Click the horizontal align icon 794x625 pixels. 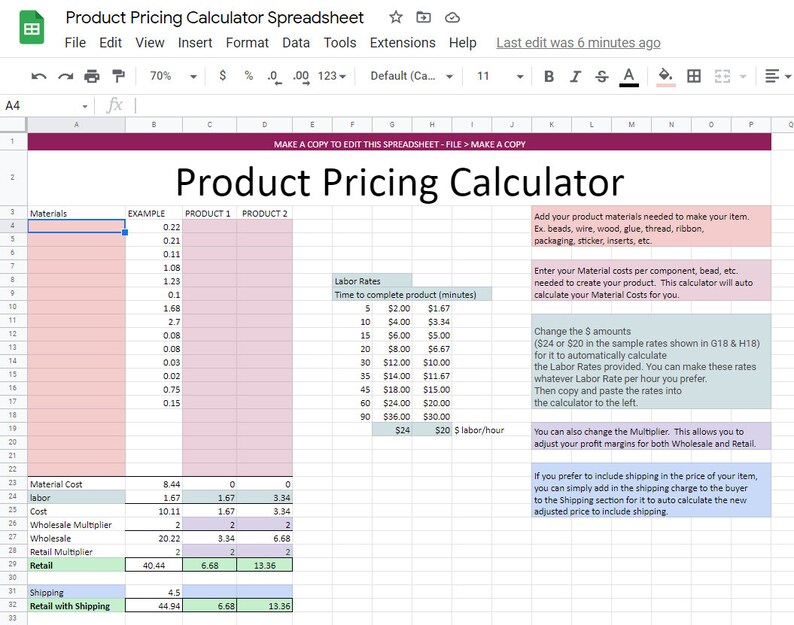coord(772,76)
